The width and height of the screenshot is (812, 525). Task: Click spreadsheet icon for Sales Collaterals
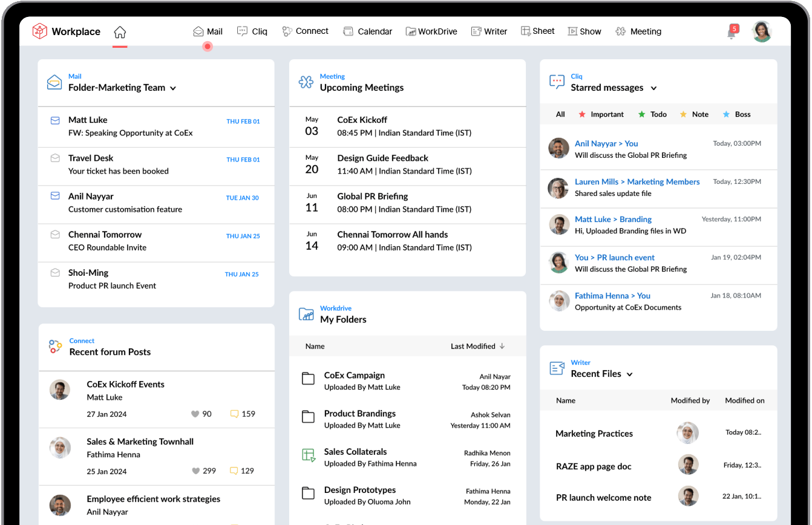click(x=309, y=455)
